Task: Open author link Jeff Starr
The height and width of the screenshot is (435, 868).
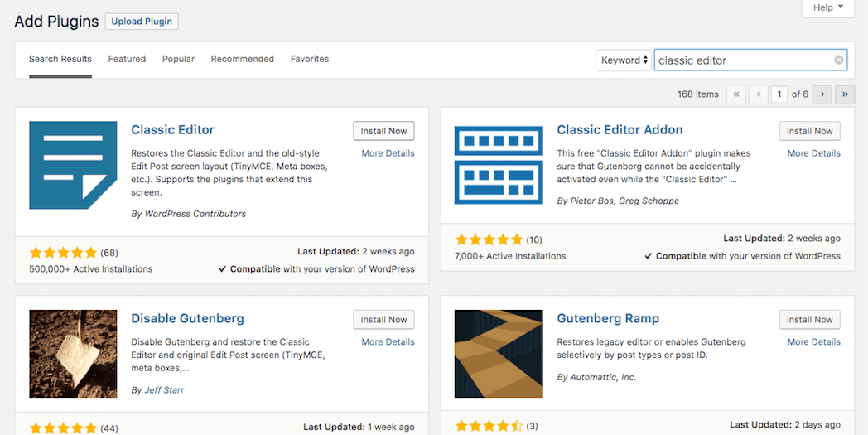Action: point(165,390)
